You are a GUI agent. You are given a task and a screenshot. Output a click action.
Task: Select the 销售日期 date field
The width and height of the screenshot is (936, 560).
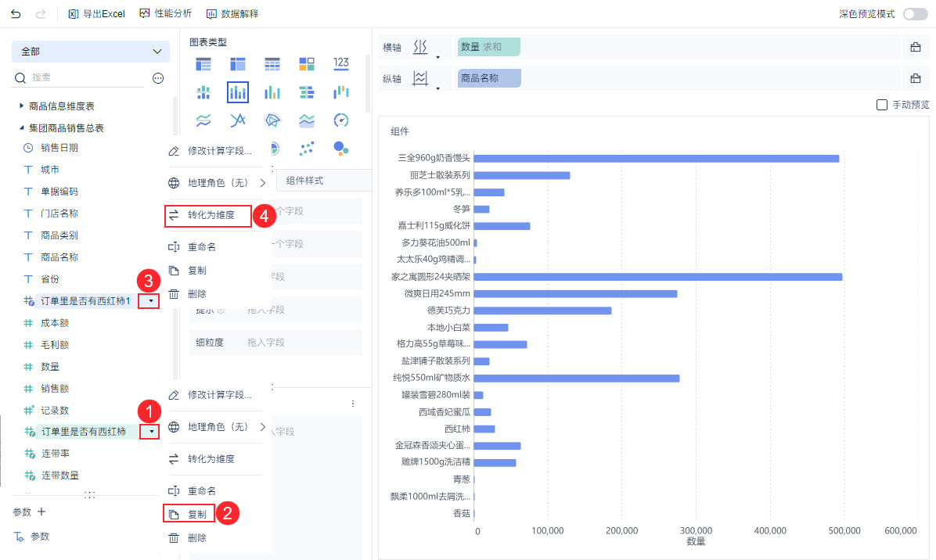tap(59, 148)
